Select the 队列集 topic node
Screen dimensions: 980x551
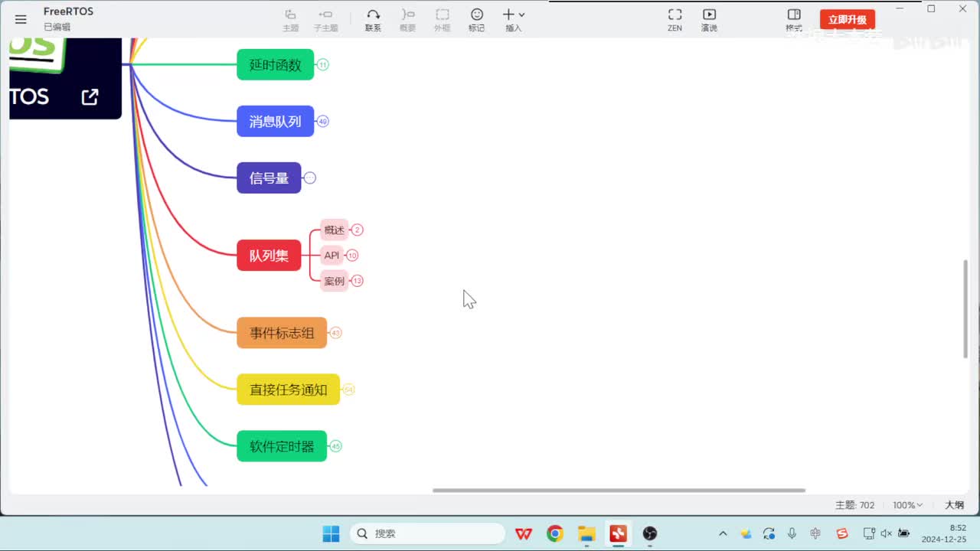point(269,256)
